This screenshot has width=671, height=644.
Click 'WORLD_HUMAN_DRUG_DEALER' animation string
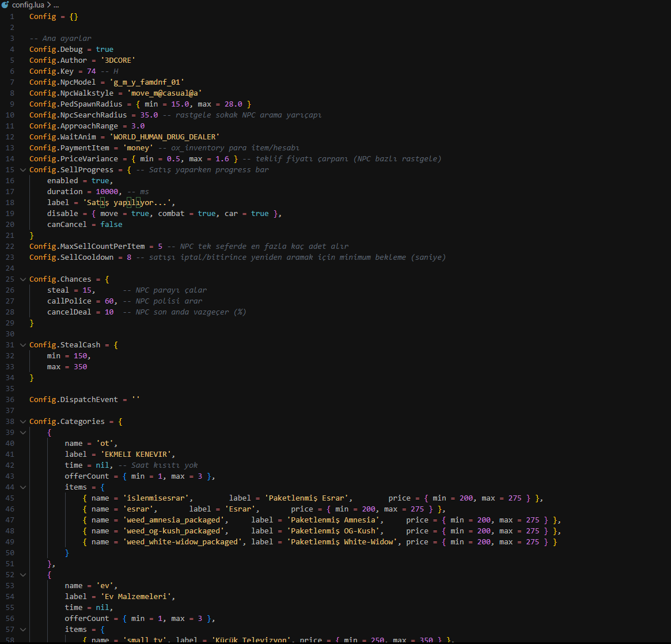[164, 137]
